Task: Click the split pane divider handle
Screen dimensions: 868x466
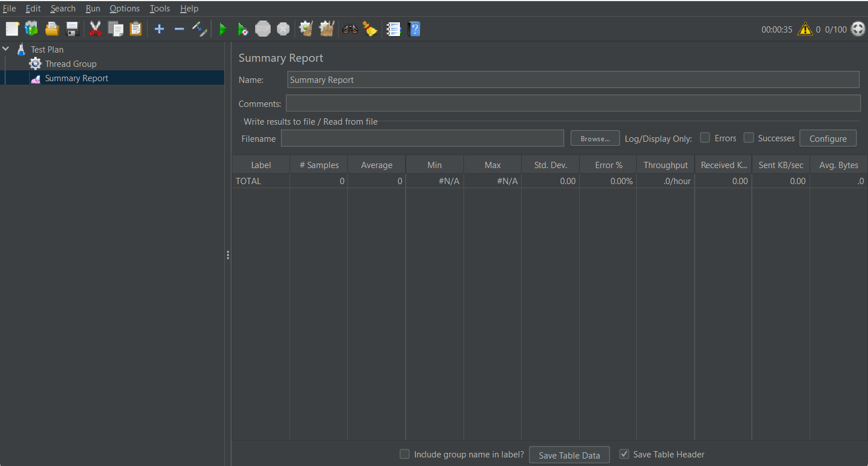Action: click(228, 255)
